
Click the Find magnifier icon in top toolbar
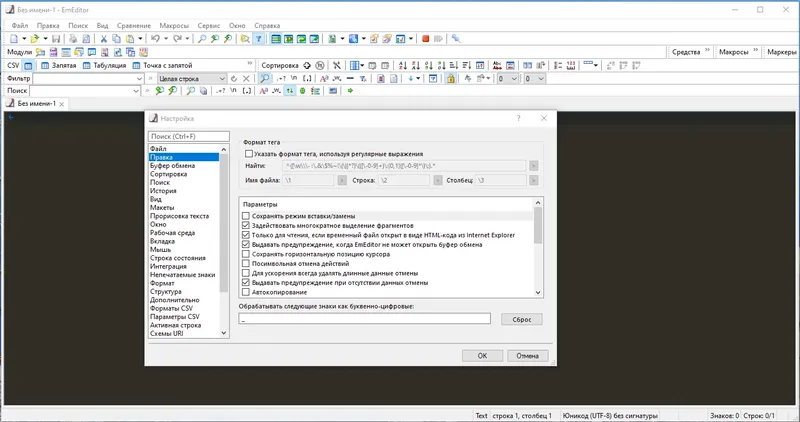[202, 39]
